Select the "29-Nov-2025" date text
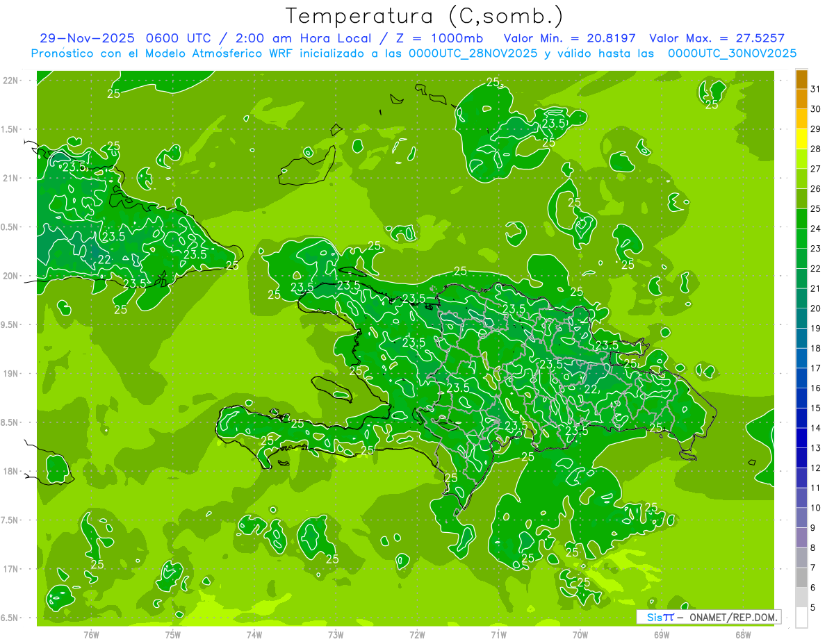Viewport: 834px width, 644px height. coord(86,38)
